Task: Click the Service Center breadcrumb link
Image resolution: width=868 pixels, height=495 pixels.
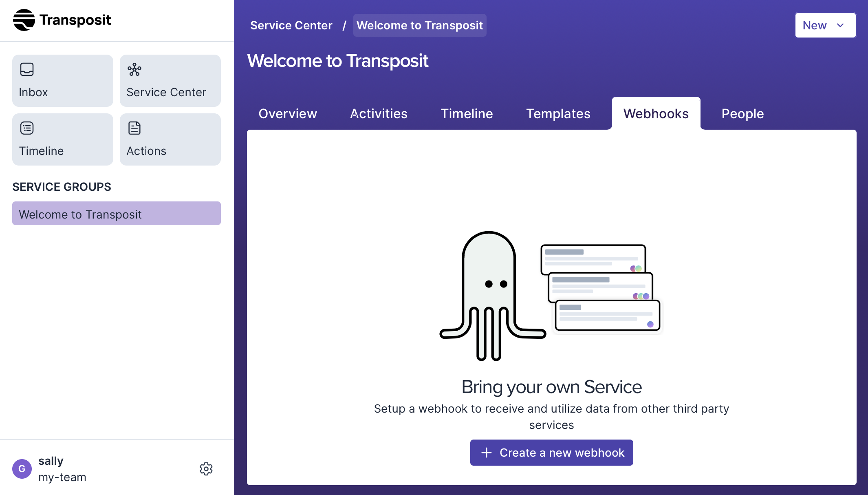Action: click(x=291, y=25)
